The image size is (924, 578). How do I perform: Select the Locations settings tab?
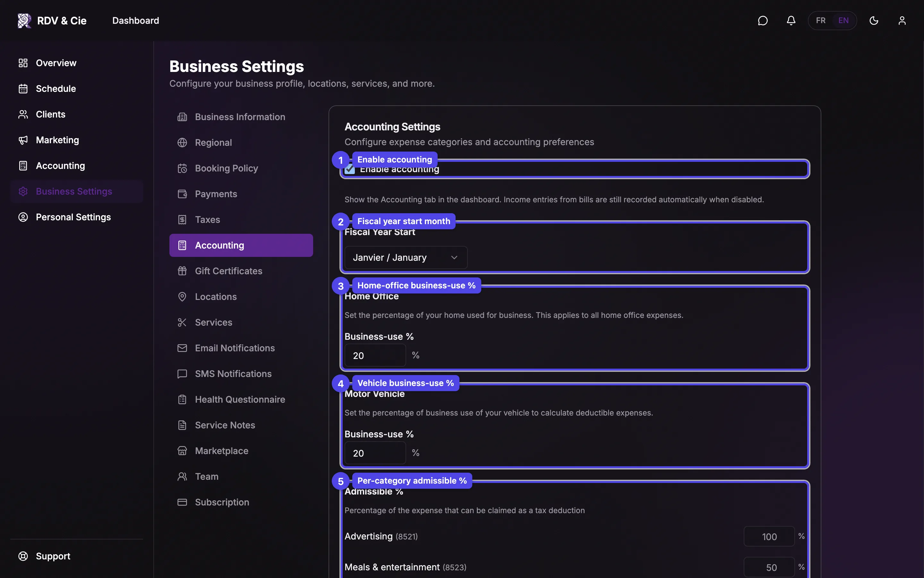241,297
